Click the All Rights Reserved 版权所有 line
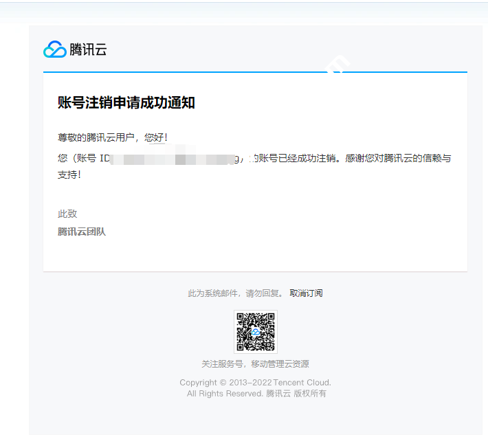This screenshot has height=448, width=488. pyautogui.click(x=256, y=394)
